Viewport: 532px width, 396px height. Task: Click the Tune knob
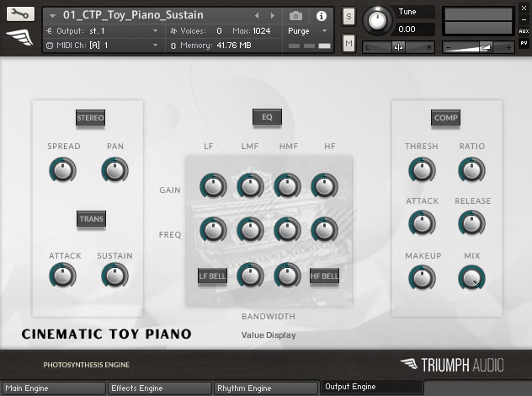(x=377, y=20)
